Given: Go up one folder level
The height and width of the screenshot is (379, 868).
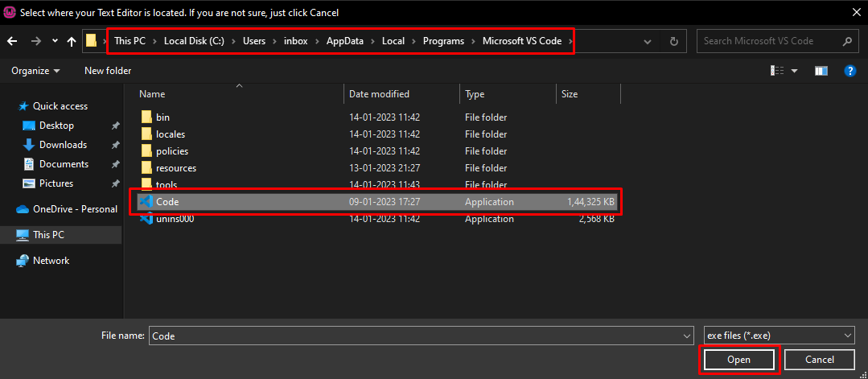Looking at the screenshot, I should point(72,41).
